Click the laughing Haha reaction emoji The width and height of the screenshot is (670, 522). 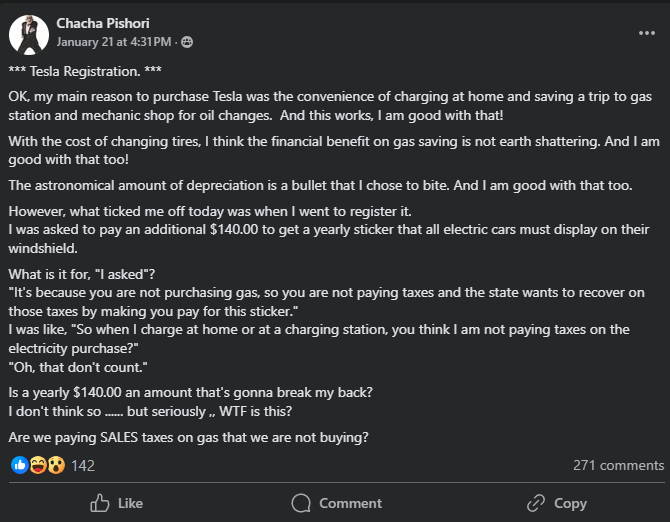pos(37,465)
